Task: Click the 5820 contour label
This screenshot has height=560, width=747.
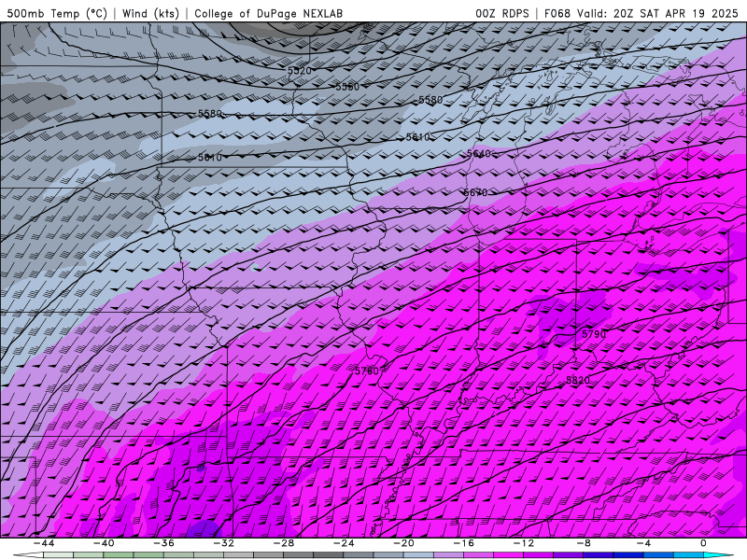Action: [578, 380]
